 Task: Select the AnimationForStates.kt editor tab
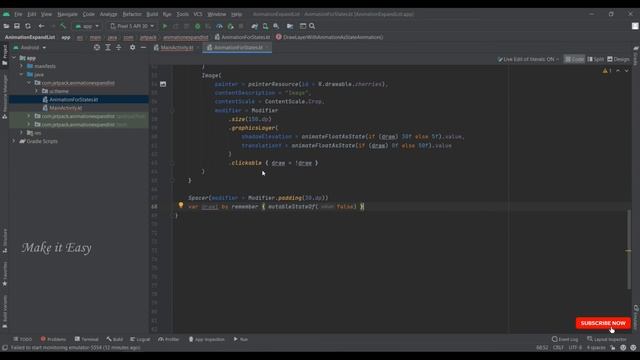click(238, 48)
